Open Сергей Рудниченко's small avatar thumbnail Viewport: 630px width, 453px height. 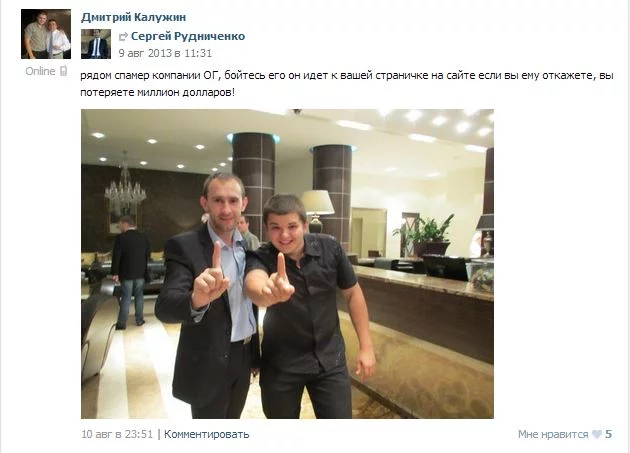[x=96, y=44]
